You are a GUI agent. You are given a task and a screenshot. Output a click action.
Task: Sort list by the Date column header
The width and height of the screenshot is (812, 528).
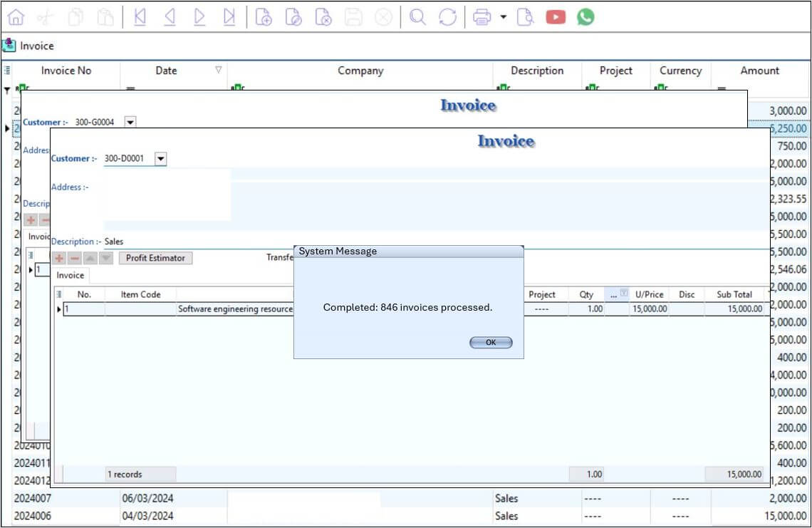pos(166,71)
